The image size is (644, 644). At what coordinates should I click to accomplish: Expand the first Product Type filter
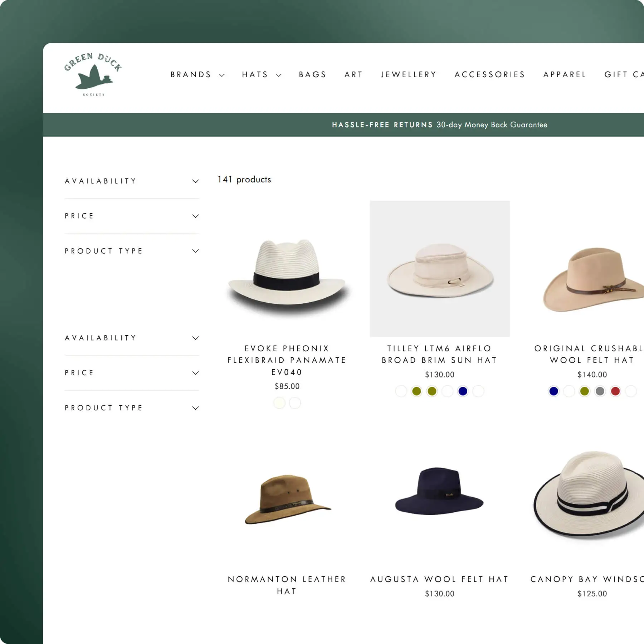click(132, 251)
